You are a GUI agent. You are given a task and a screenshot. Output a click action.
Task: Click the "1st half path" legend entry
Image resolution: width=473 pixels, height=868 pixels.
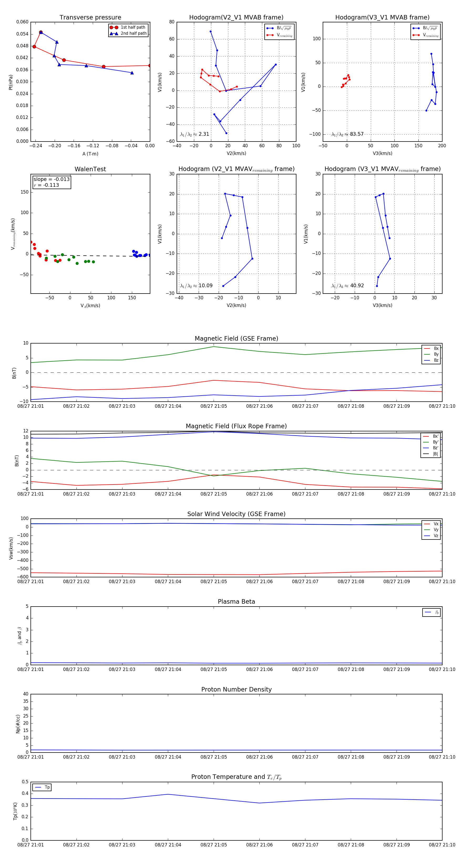pyautogui.click(x=128, y=27)
